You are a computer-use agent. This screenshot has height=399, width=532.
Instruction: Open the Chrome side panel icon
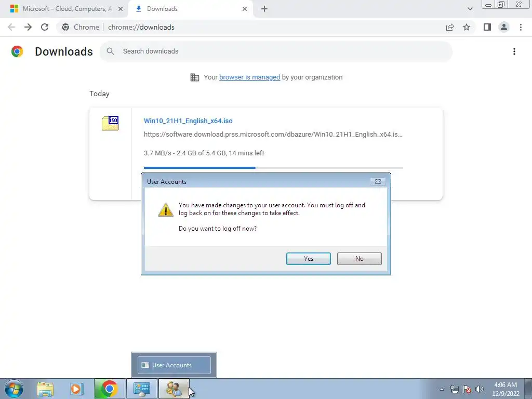487,27
